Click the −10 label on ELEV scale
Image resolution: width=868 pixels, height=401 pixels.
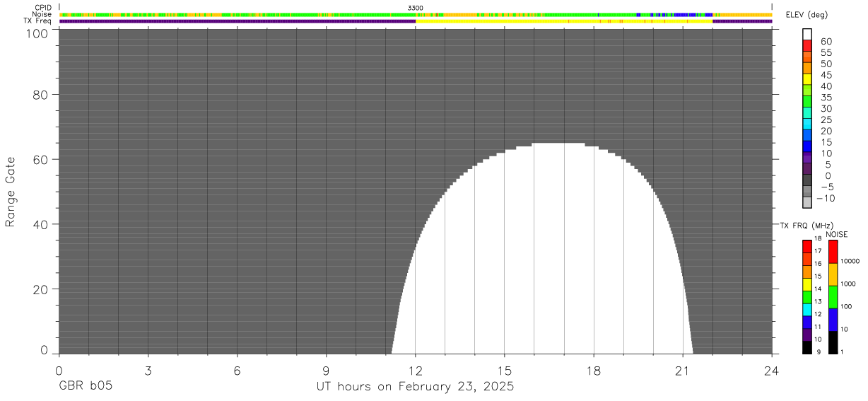pyautogui.click(x=826, y=198)
